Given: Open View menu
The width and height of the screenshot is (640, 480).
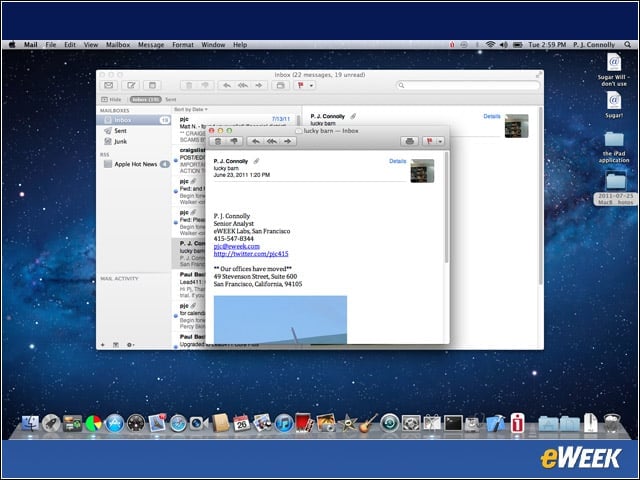Looking at the screenshot, I should [x=91, y=45].
